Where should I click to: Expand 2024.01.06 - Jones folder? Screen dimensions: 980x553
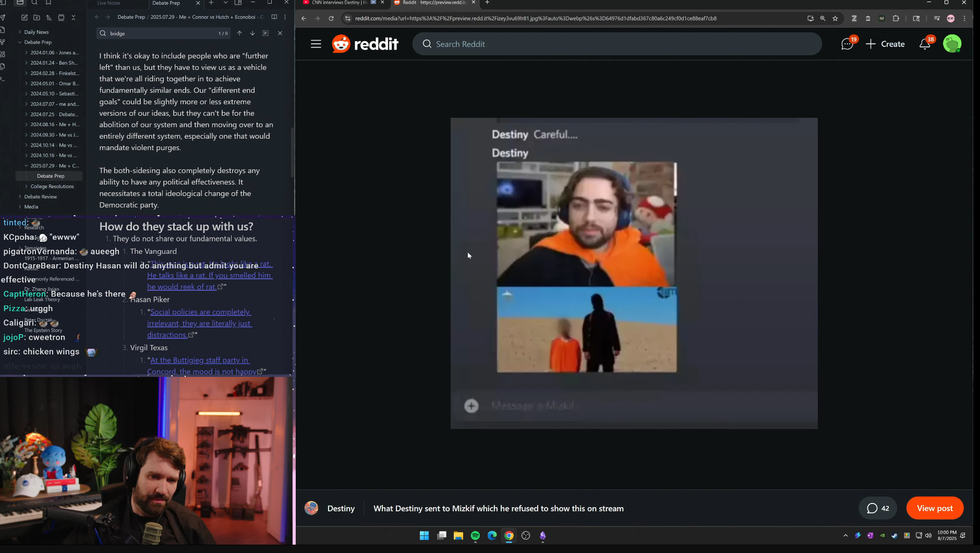pos(54,53)
